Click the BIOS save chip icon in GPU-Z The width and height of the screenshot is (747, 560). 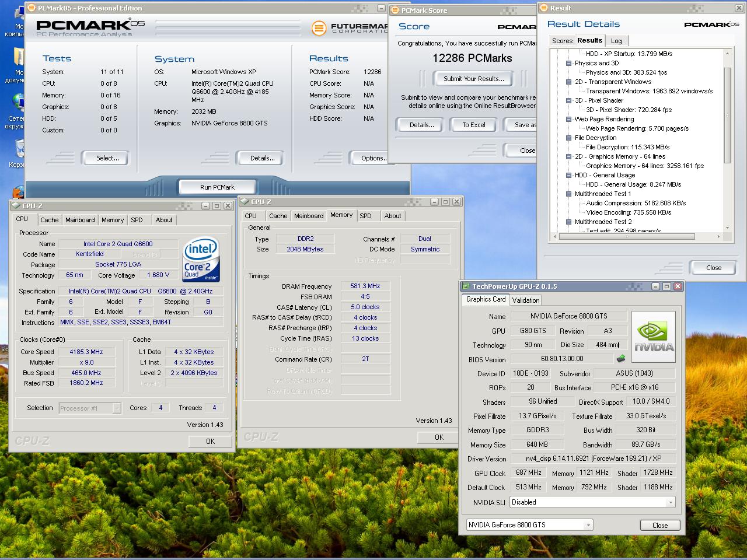click(x=620, y=359)
